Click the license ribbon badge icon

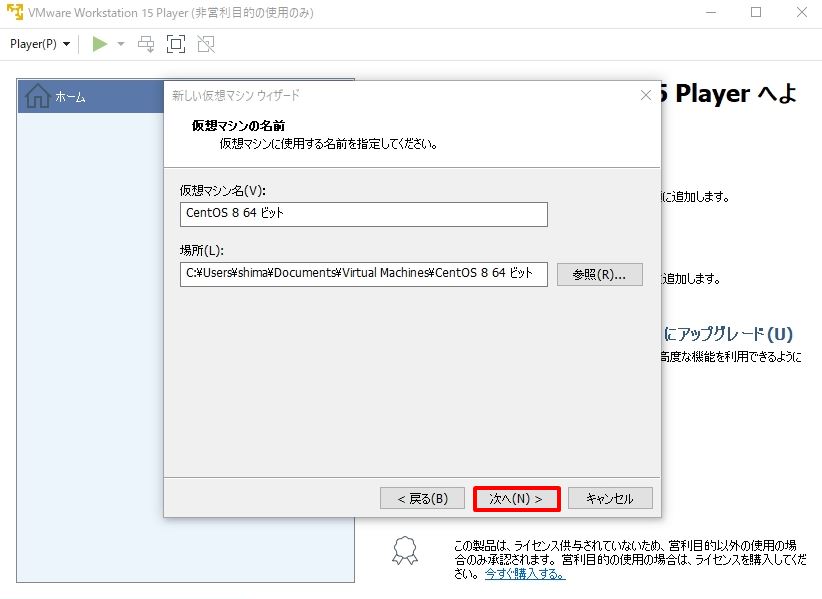405,550
